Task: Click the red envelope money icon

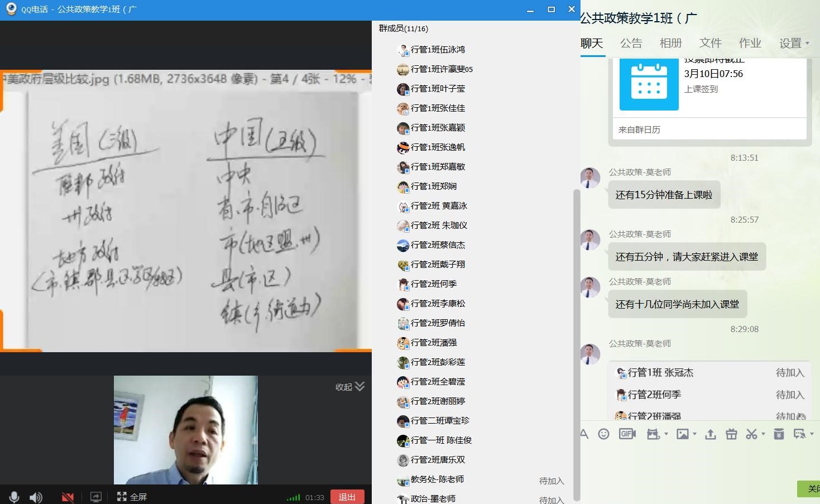Action: pos(779,434)
